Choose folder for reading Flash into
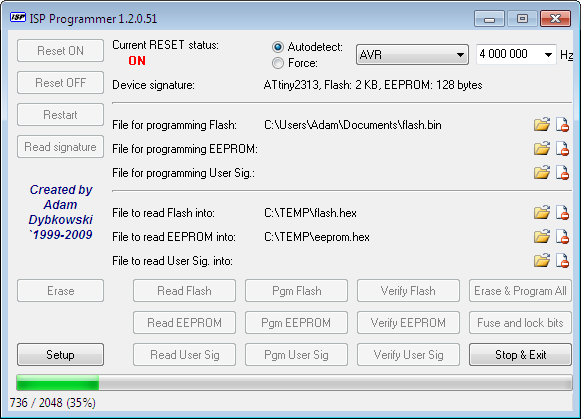This screenshot has height=419, width=581. (542, 213)
